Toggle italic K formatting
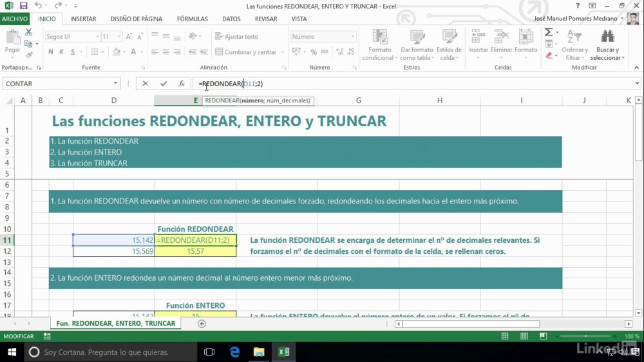The width and height of the screenshot is (644, 362). tap(62, 52)
